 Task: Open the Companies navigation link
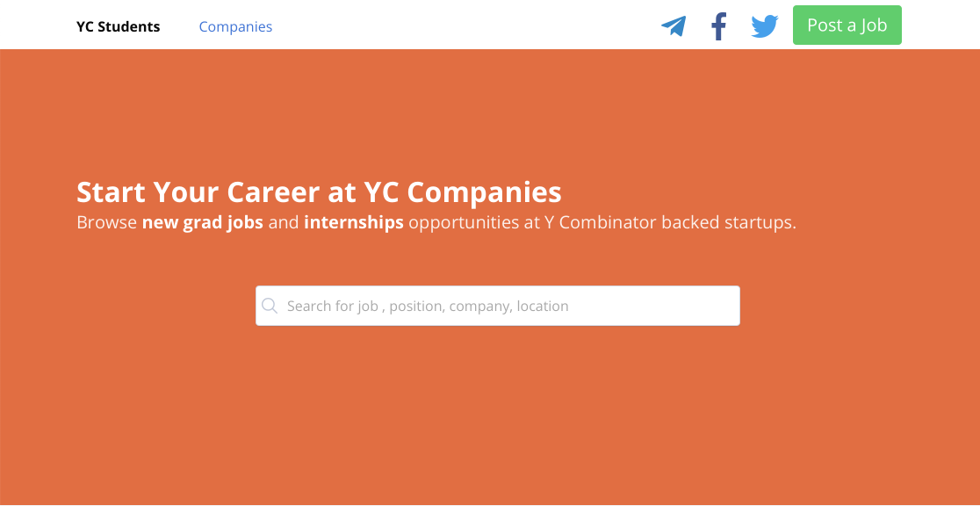click(235, 26)
